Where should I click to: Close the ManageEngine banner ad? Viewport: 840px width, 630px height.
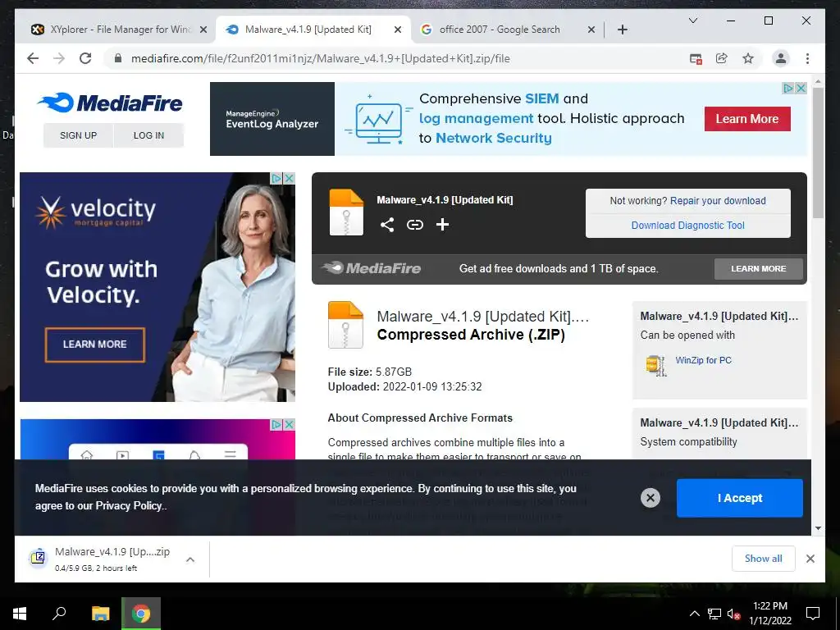(x=801, y=88)
